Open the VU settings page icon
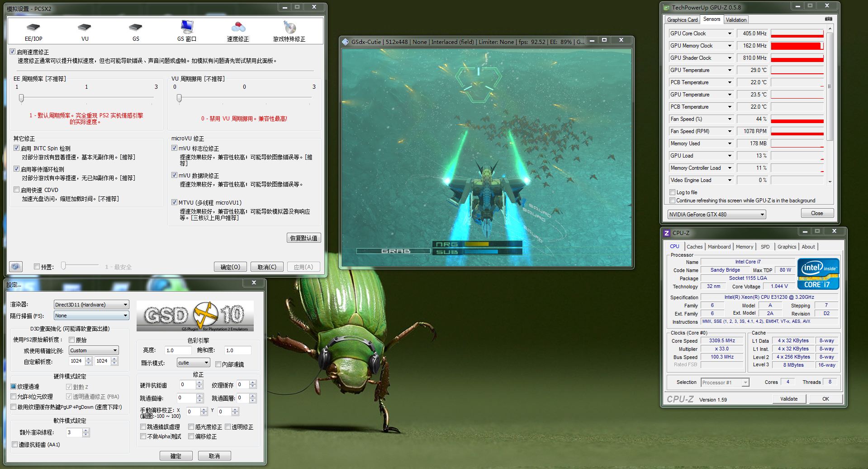The width and height of the screenshot is (868, 469). [x=85, y=28]
